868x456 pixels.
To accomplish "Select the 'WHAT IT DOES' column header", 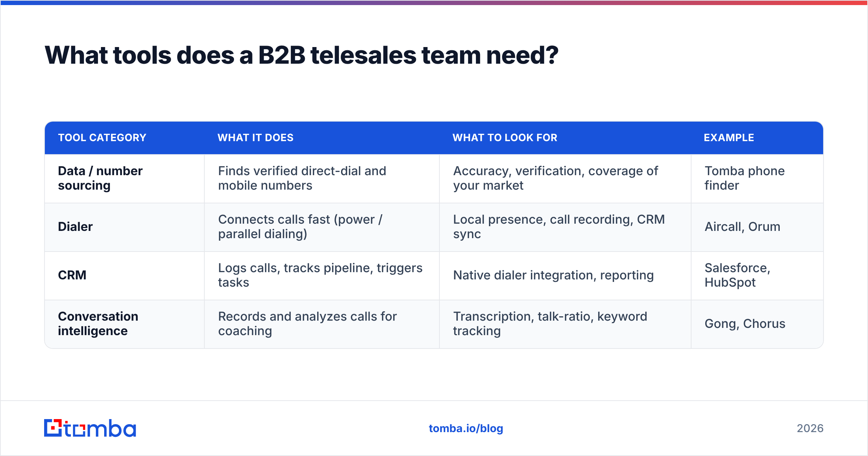I will 255,138.
